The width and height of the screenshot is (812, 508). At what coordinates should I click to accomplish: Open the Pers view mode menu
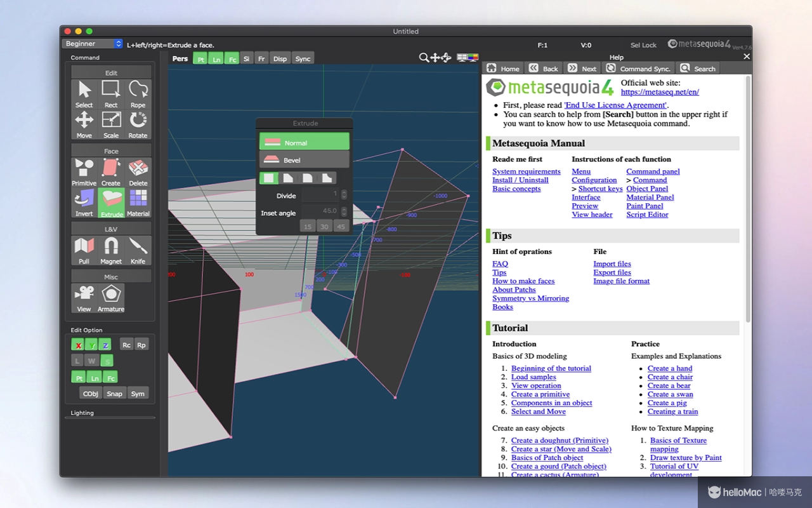point(180,58)
